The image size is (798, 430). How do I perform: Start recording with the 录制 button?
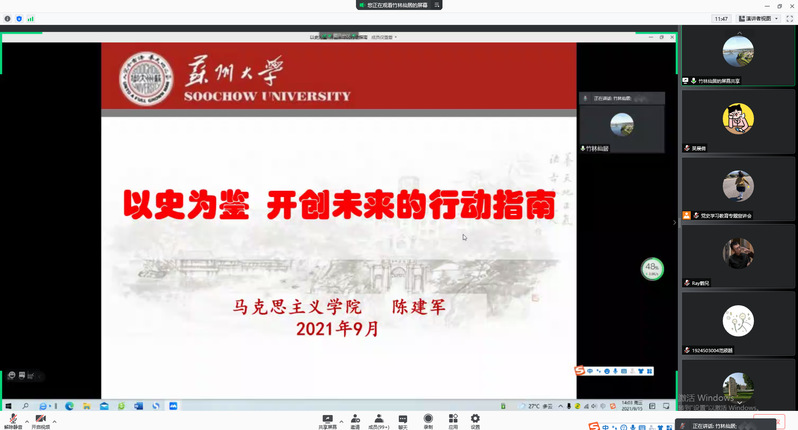coord(428,419)
